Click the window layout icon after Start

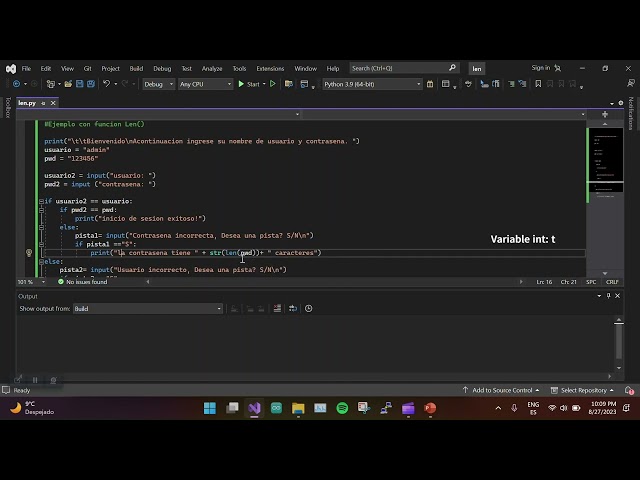tap(304, 84)
